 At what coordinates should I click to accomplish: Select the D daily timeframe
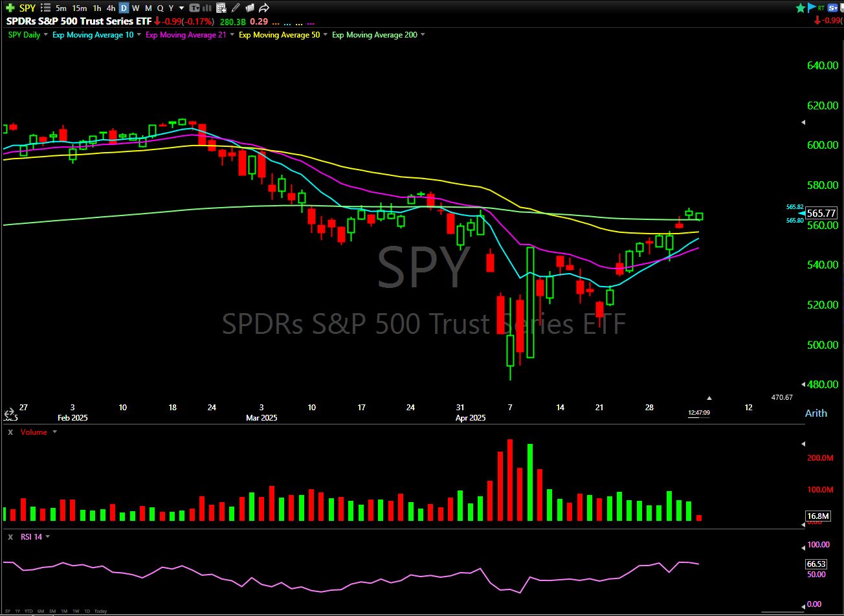tap(124, 8)
